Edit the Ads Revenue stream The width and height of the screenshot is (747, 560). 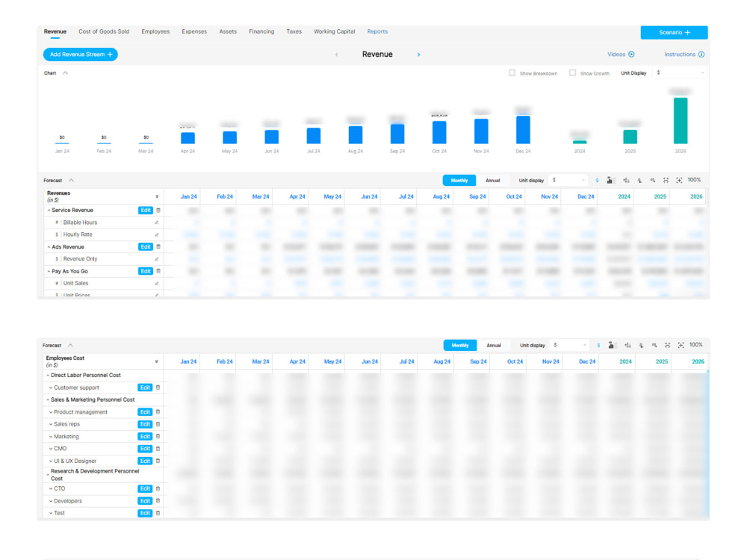146,246
